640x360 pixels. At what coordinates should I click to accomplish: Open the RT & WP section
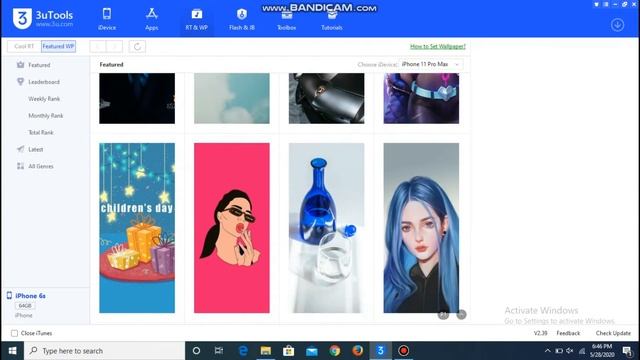[197, 19]
